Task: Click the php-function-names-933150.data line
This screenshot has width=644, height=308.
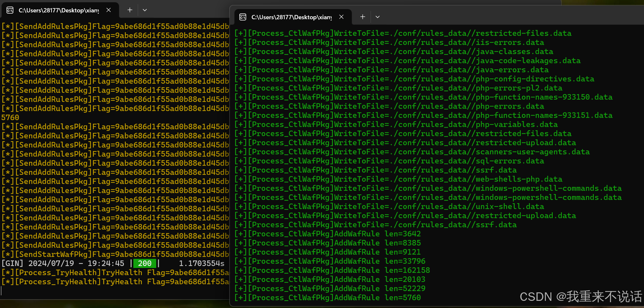Action: pyautogui.click(x=424, y=97)
